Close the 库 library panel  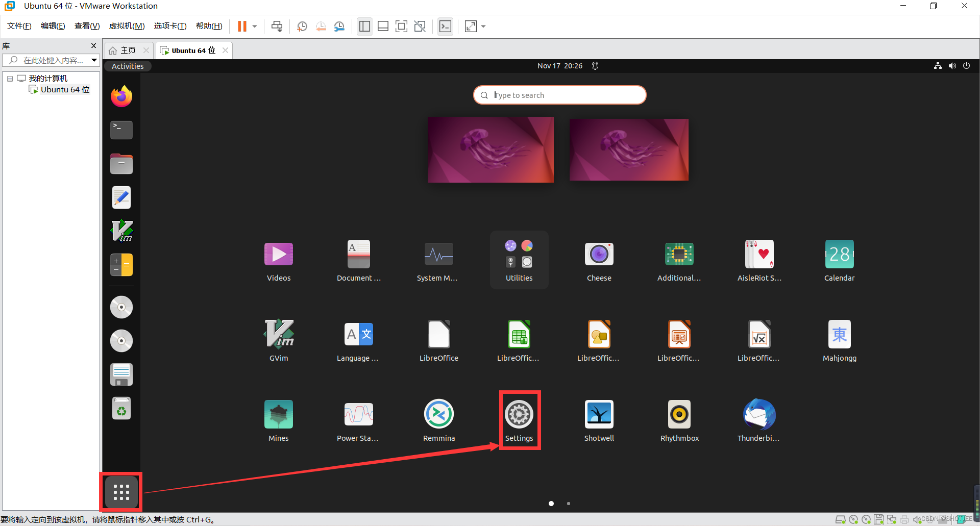click(93, 45)
